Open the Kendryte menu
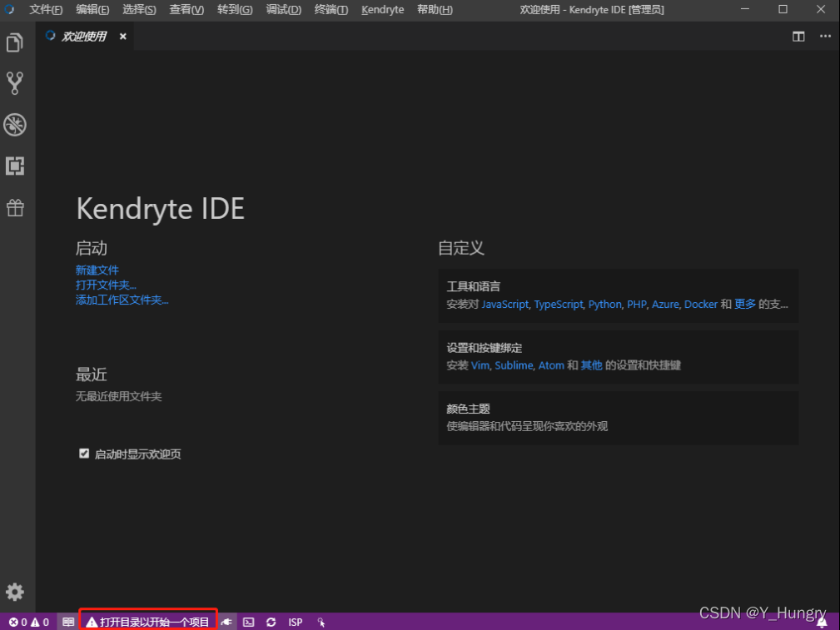Screen dimensions: 840x630 coord(382,10)
